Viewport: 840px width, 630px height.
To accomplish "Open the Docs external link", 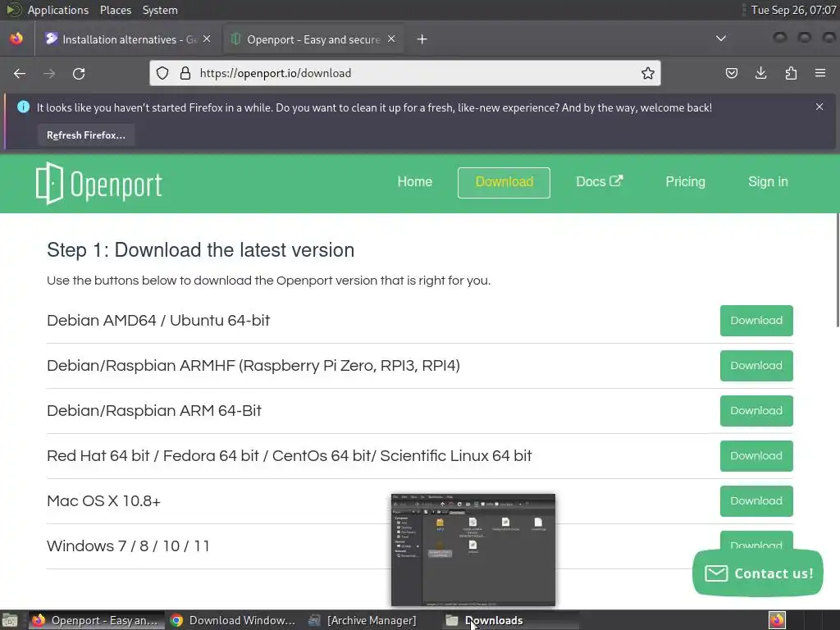I will (599, 182).
